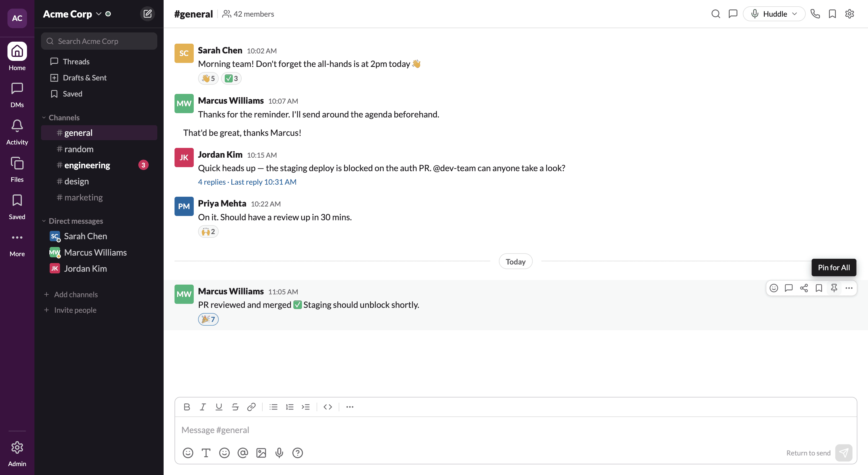
Task: Open the compose new message icon
Action: [x=148, y=14]
